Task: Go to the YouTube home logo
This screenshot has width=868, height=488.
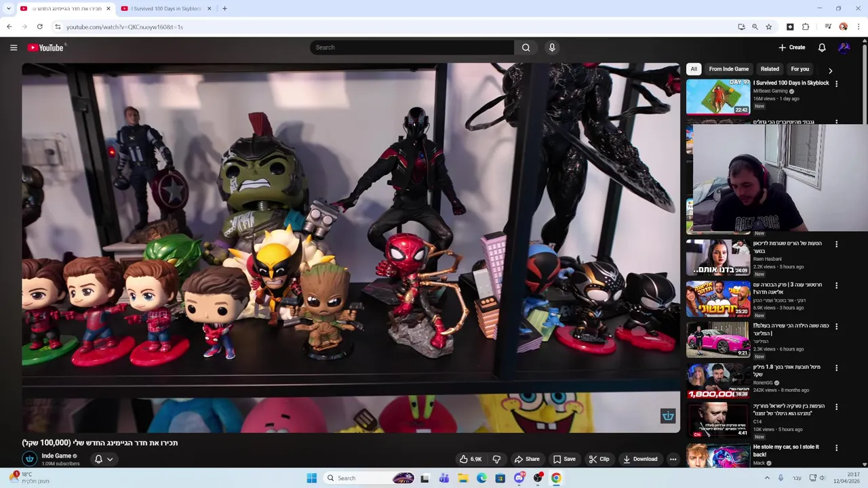Action: tap(45, 47)
